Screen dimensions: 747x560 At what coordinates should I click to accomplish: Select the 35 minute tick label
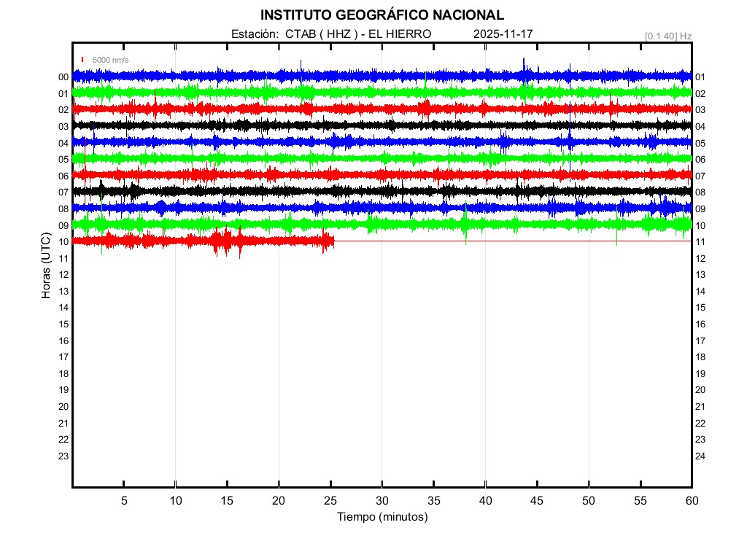pos(433,500)
